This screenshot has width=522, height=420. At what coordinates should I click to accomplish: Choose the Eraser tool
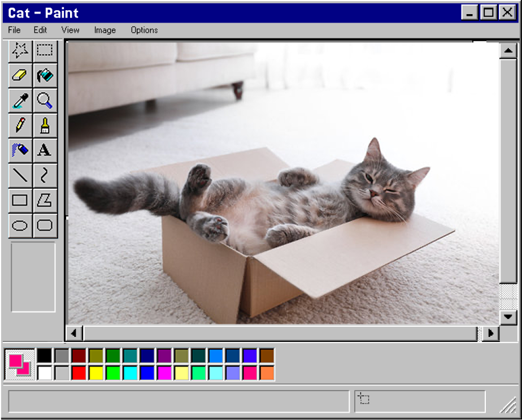tap(20, 75)
